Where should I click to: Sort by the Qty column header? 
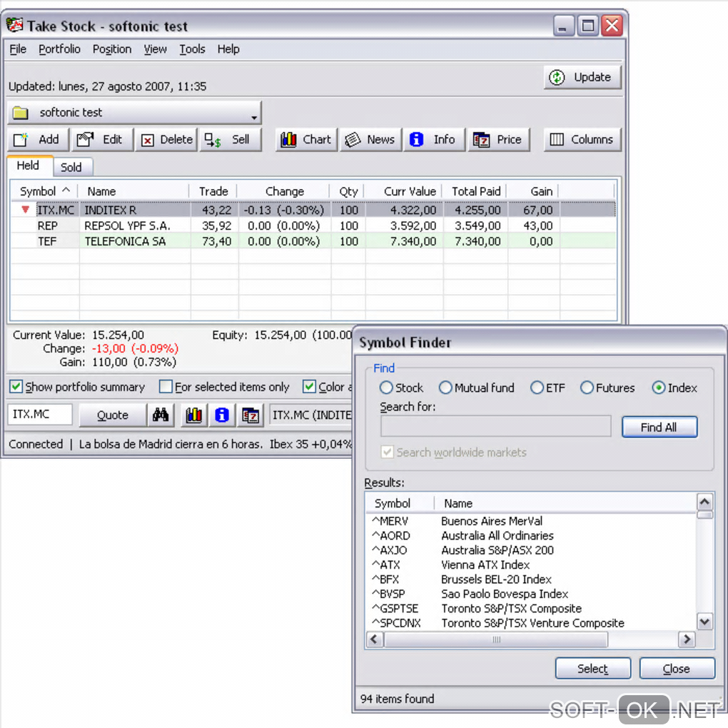[348, 191]
